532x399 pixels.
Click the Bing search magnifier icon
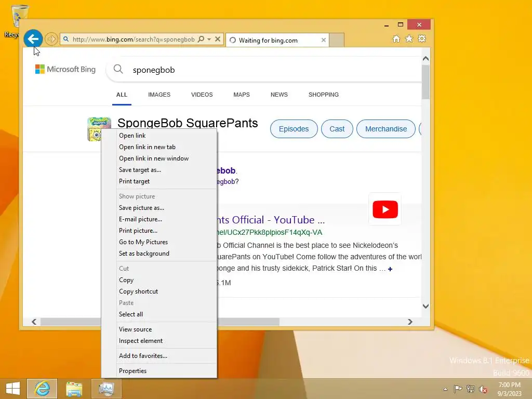click(118, 69)
